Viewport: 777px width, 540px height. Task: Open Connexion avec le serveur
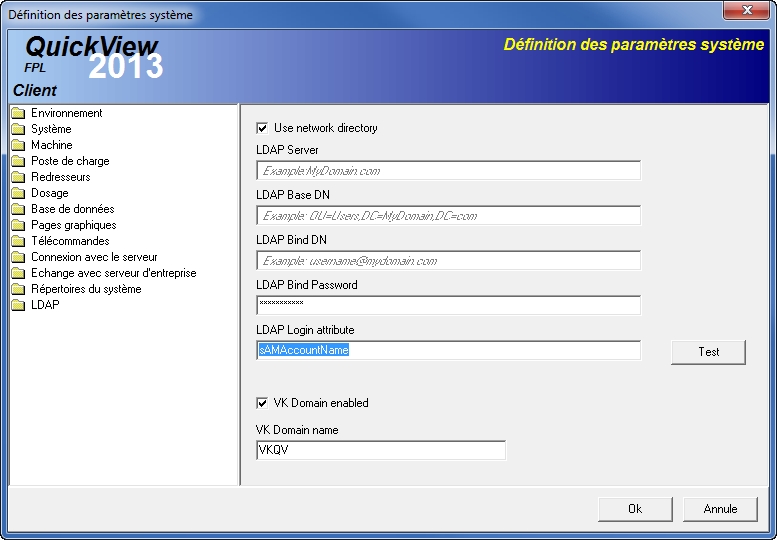94,257
